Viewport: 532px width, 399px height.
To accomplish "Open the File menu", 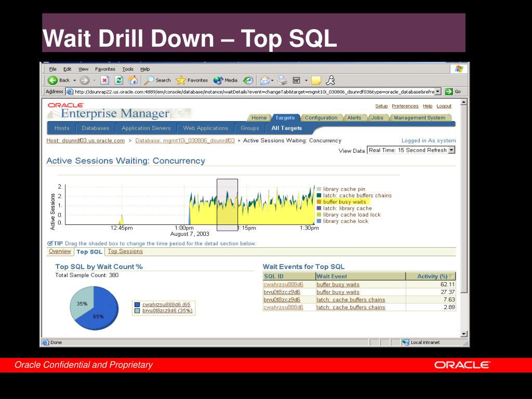I will pyautogui.click(x=52, y=69).
